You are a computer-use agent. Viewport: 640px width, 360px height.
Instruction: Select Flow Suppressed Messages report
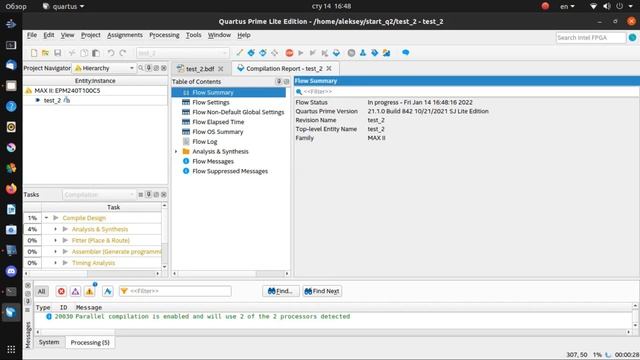pyautogui.click(x=230, y=171)
